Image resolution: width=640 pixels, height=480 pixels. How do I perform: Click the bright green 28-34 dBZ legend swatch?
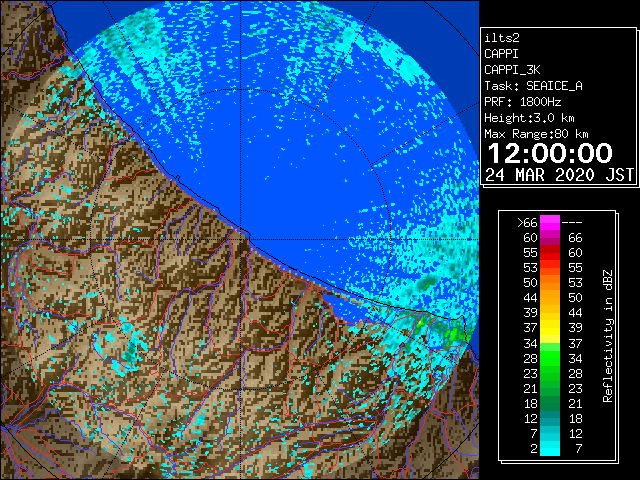click(550, 358)
